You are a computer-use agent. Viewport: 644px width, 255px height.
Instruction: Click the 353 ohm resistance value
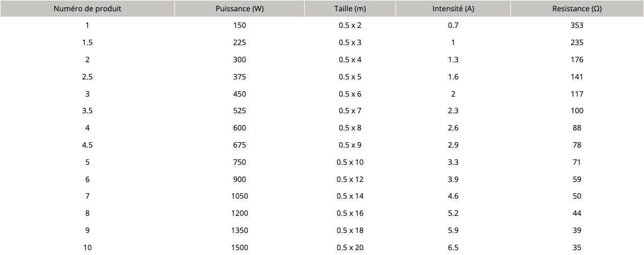coord(577,25)
